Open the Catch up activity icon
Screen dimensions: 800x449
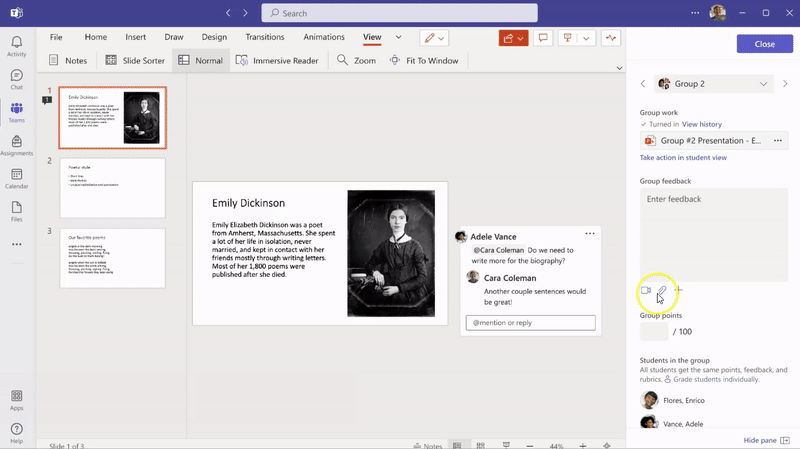click(x=611, y=38)
